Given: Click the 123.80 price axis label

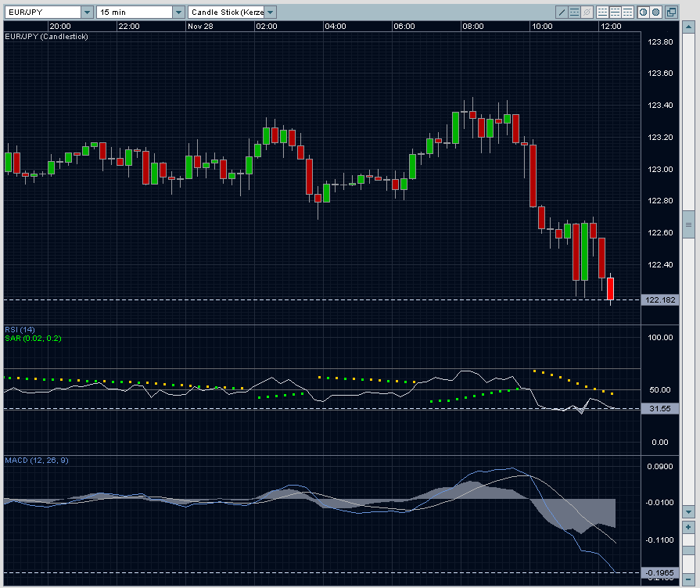Looking at the screenshot, I should pos(660,42).
